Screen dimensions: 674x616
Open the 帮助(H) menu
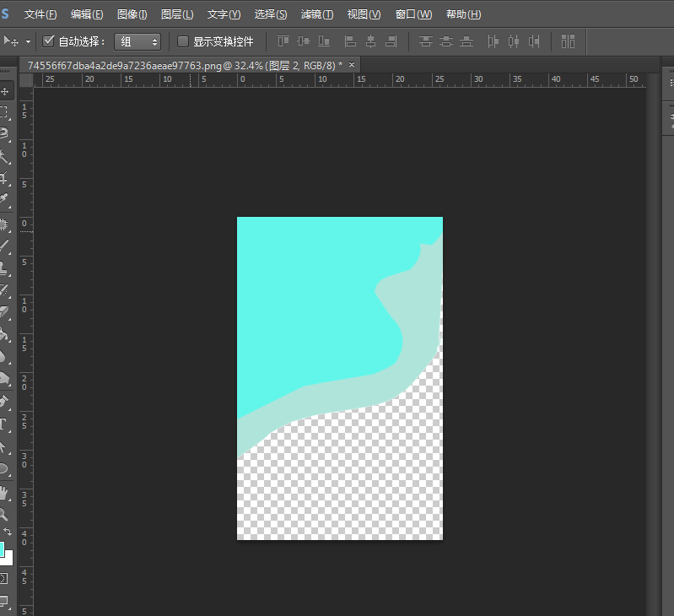coord(463,14)
